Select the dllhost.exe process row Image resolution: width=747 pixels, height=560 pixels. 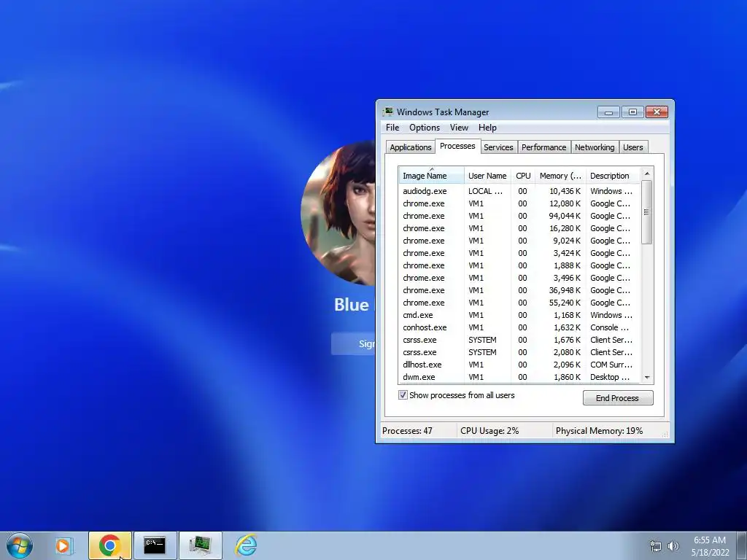[519, 365]
